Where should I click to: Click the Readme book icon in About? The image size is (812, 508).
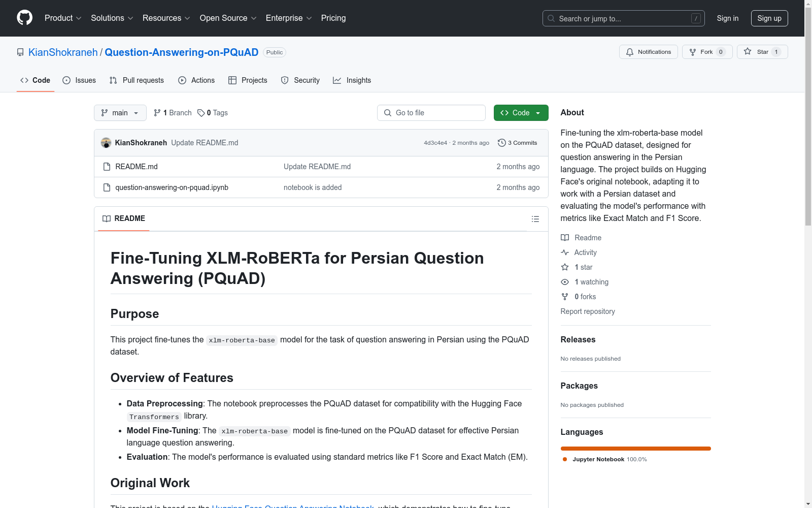[x=565, y=238]
